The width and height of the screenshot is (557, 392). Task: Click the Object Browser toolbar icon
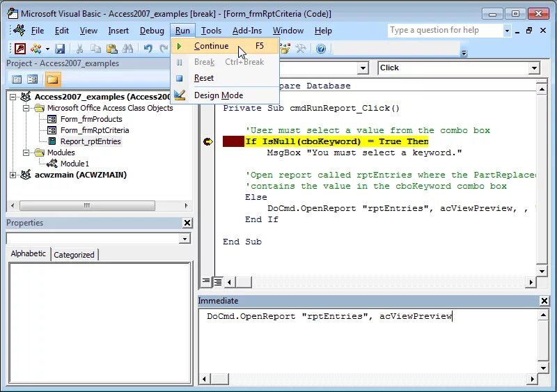285,48
